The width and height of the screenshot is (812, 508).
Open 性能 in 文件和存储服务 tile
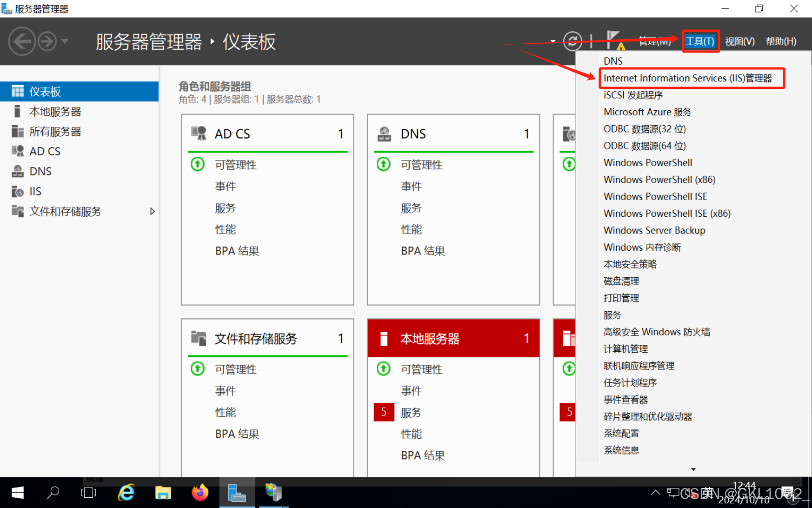(x=226, y=412)
